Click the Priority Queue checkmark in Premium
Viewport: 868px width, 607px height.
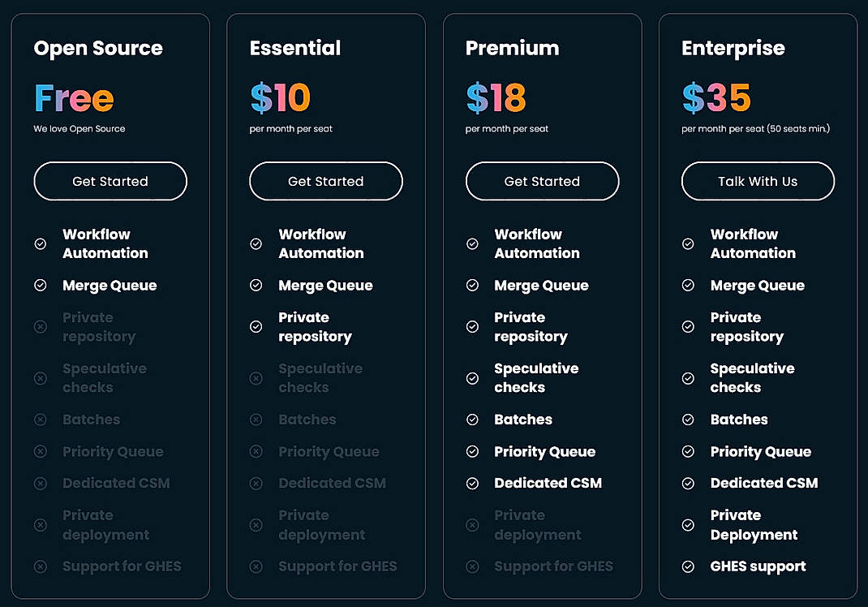point(472,452)
